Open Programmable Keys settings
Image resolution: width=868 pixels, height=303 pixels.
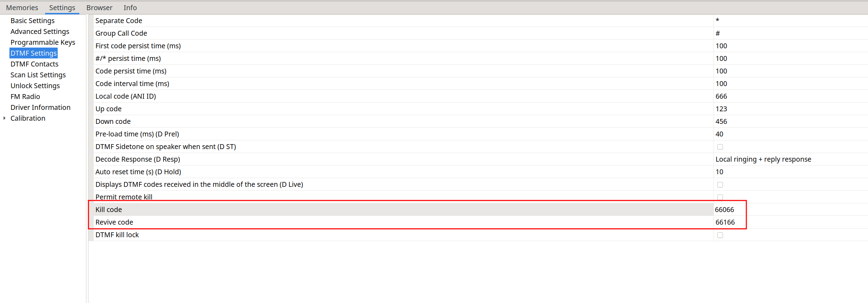[43, 42]
